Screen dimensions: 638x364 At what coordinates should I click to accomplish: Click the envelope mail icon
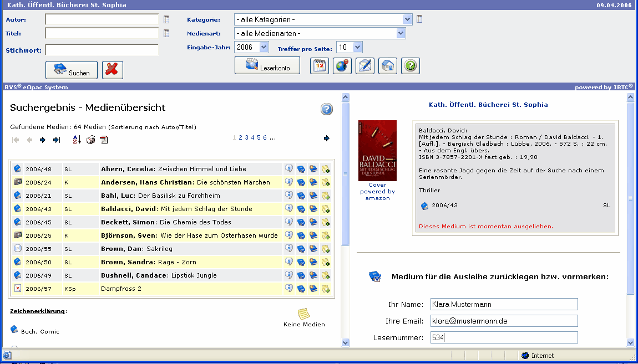[364, 66]
